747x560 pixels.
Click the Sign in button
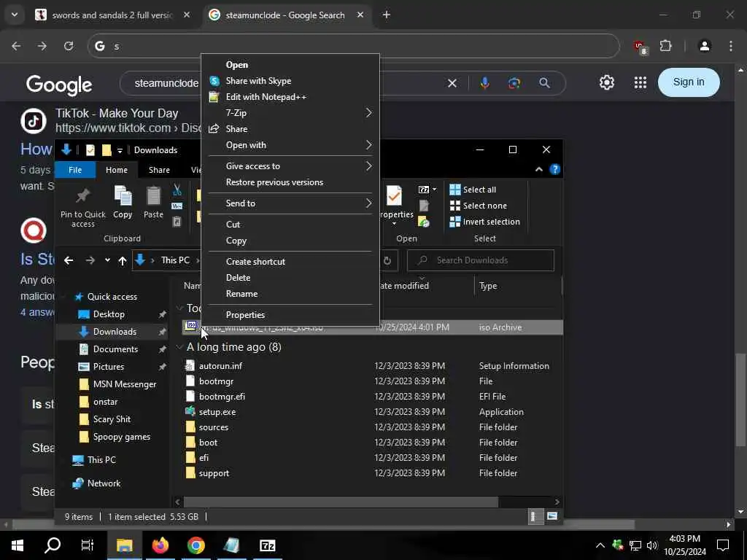pos(689,82)
